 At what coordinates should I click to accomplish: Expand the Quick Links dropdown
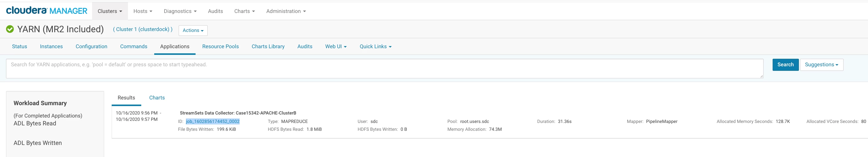375,46
